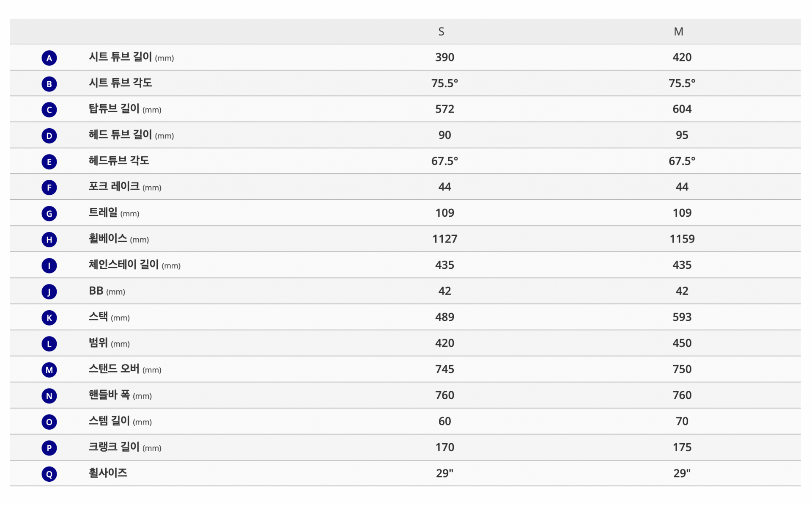812x505 pixels.
Task: Click the 604 top tube value for size M
Action: click(x=682, y=109)
